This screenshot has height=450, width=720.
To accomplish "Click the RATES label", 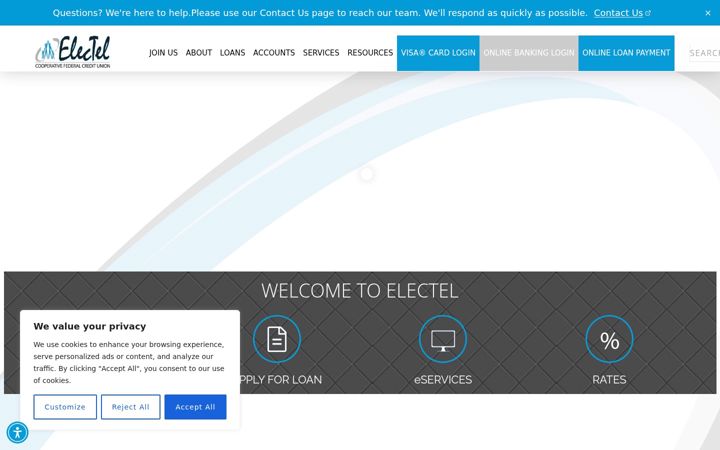I will point(609,380).
